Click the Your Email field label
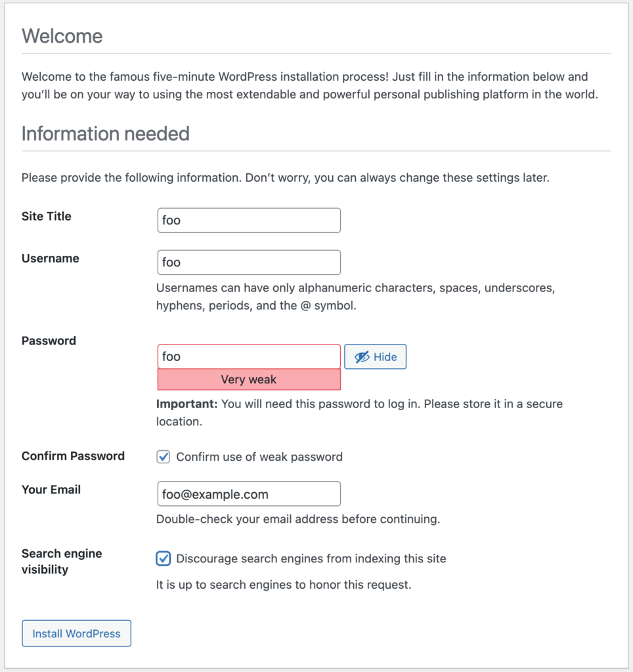Image resolution: width=633 pixels, height=672 pixels. point(51,490)
